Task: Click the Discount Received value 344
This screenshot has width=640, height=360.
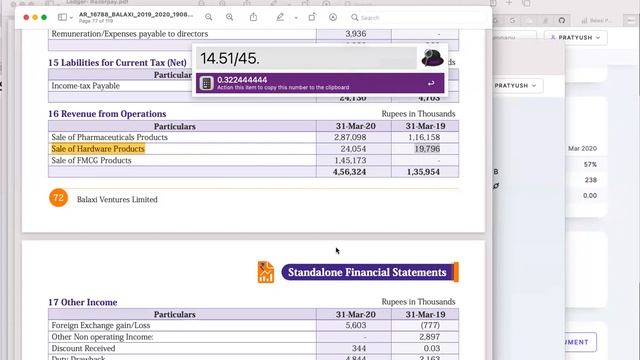Action: click(x=358, y=348)
